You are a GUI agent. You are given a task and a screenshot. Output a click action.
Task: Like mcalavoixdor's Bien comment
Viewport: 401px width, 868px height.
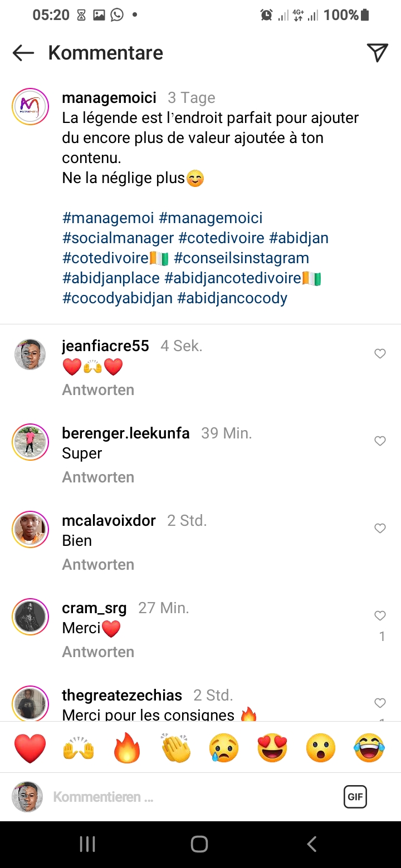[x=380, y=529]
